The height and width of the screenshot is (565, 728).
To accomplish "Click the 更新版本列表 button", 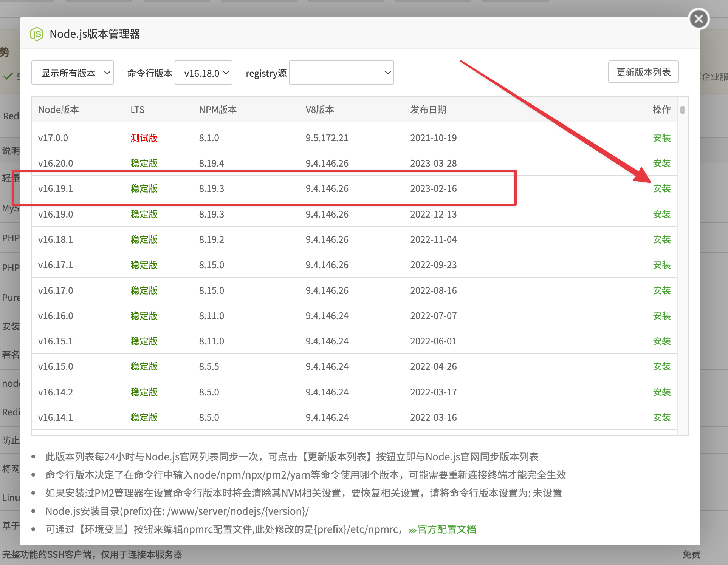I will click(x=643, y=72).
